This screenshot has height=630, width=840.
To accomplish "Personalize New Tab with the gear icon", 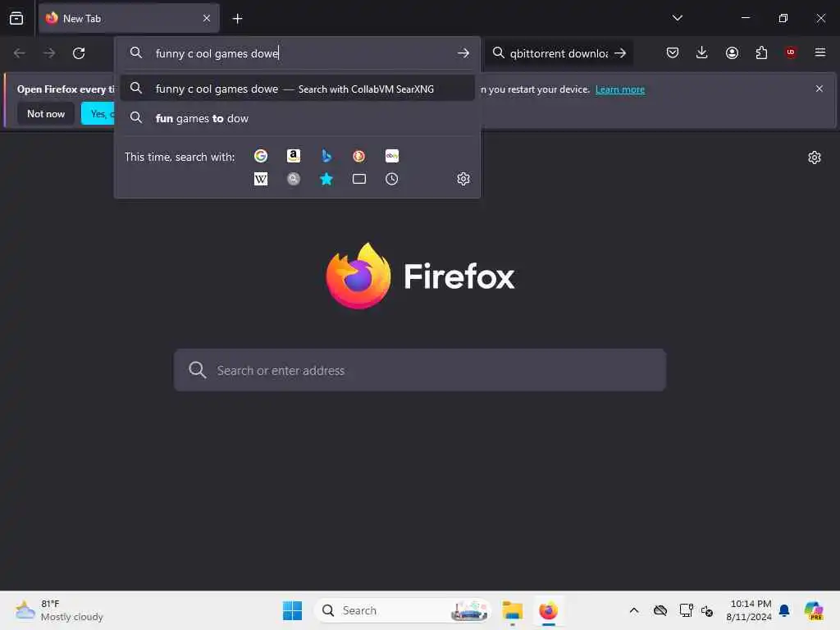I will [815, 157].
